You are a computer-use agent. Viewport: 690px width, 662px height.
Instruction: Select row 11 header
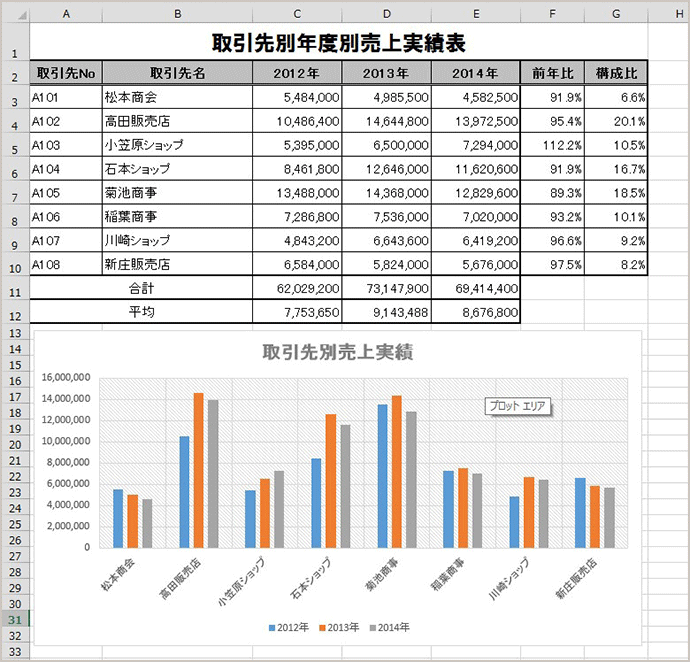15,288
